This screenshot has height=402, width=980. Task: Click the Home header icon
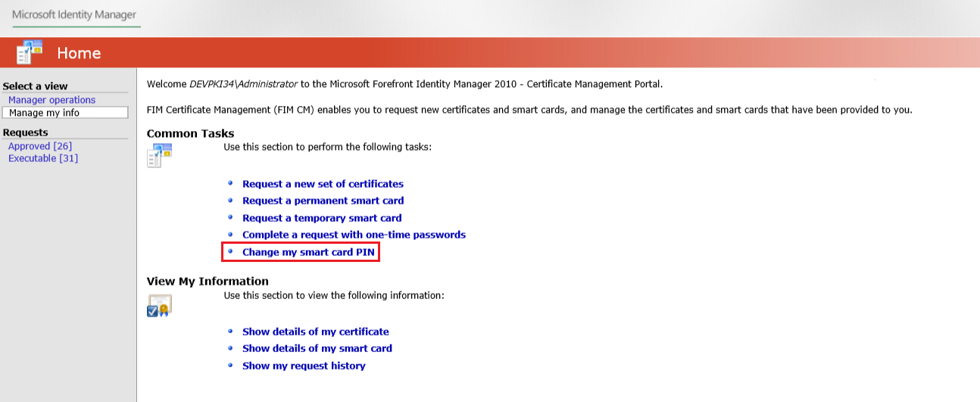coord(30,52)
